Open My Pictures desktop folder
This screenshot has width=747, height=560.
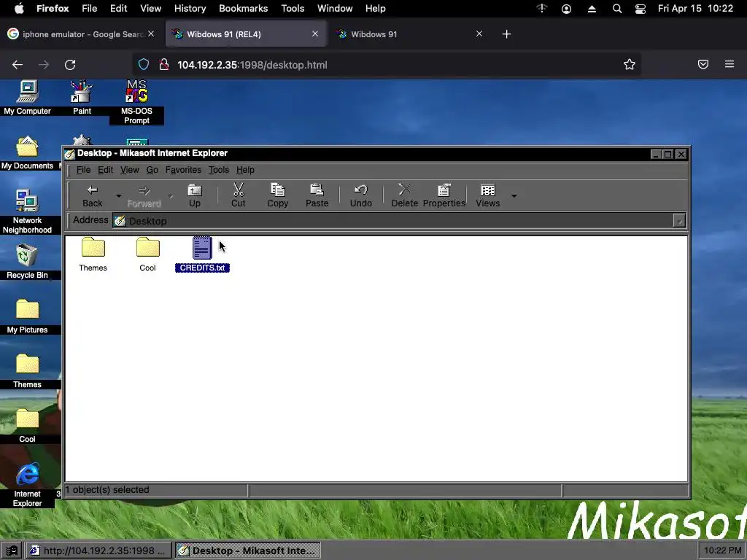pos(27,316)
